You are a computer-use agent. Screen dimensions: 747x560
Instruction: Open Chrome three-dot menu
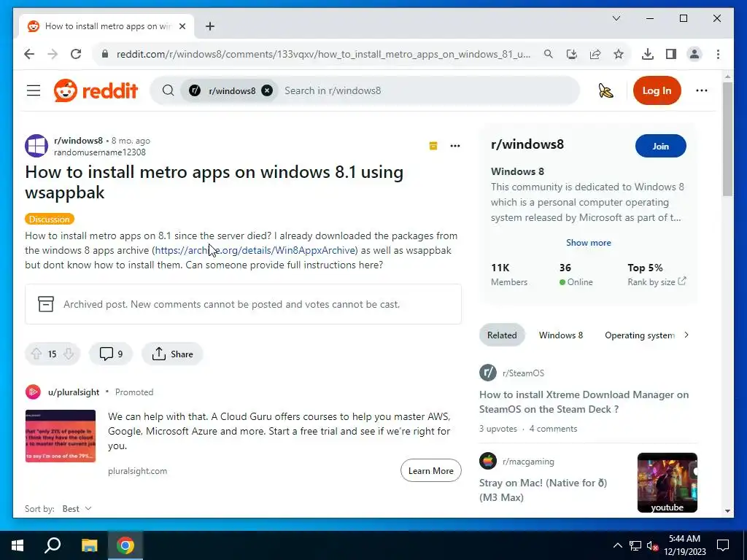click(718, 54)
